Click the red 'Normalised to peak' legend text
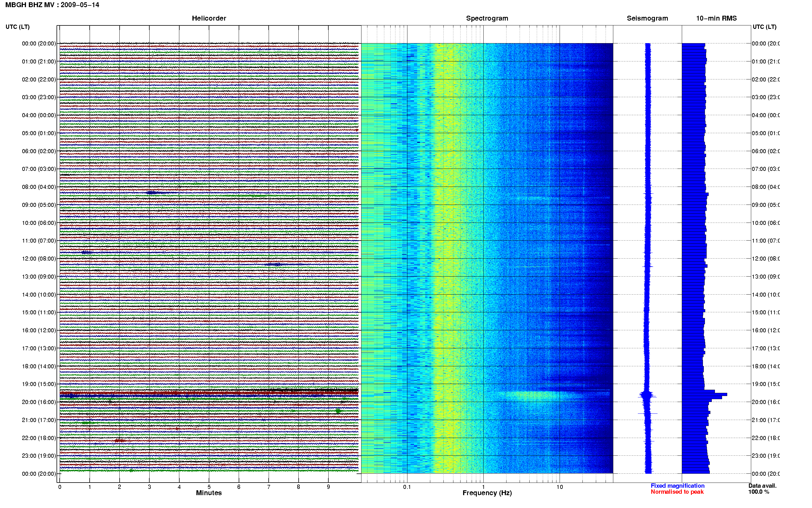This screenshot has height=508, width=812. 677,492
